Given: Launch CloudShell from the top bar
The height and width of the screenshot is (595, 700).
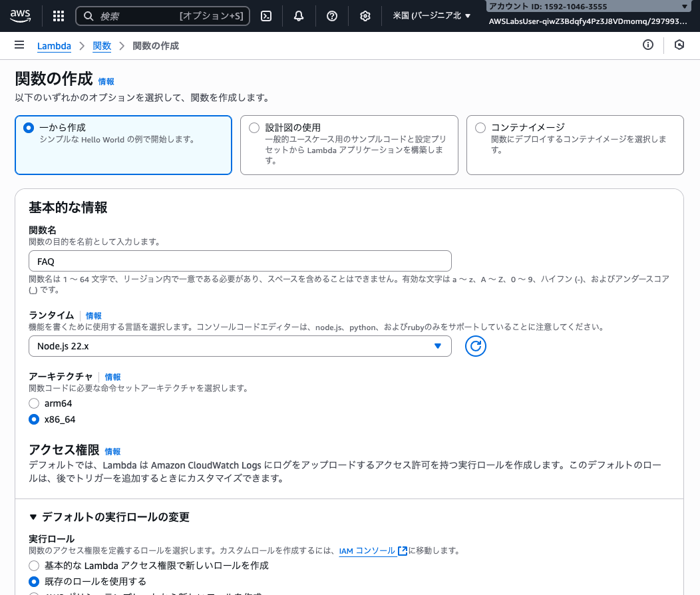Looking at the screenshot, I should pyautogui.click(x=266, y=16).
